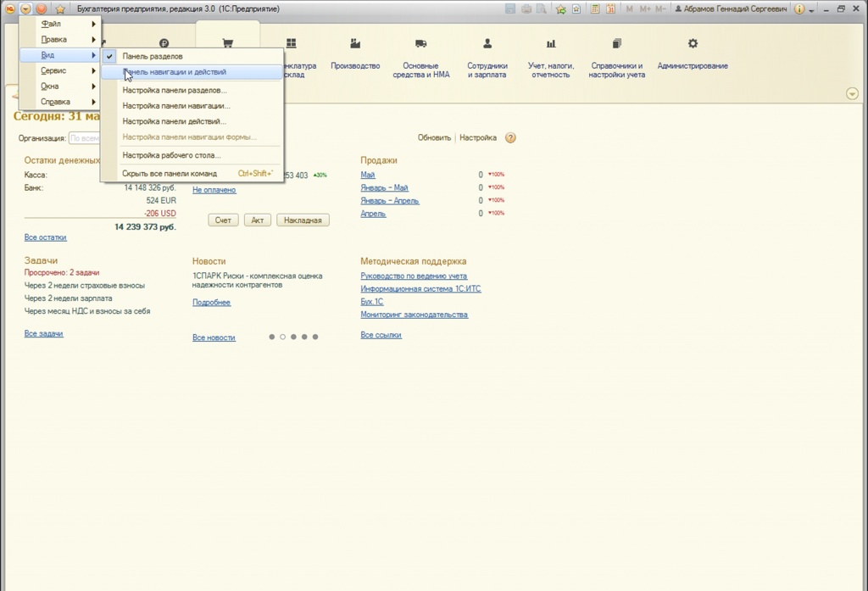Open Подробнее link under Новости
The image size is (868, 591).
211,303
